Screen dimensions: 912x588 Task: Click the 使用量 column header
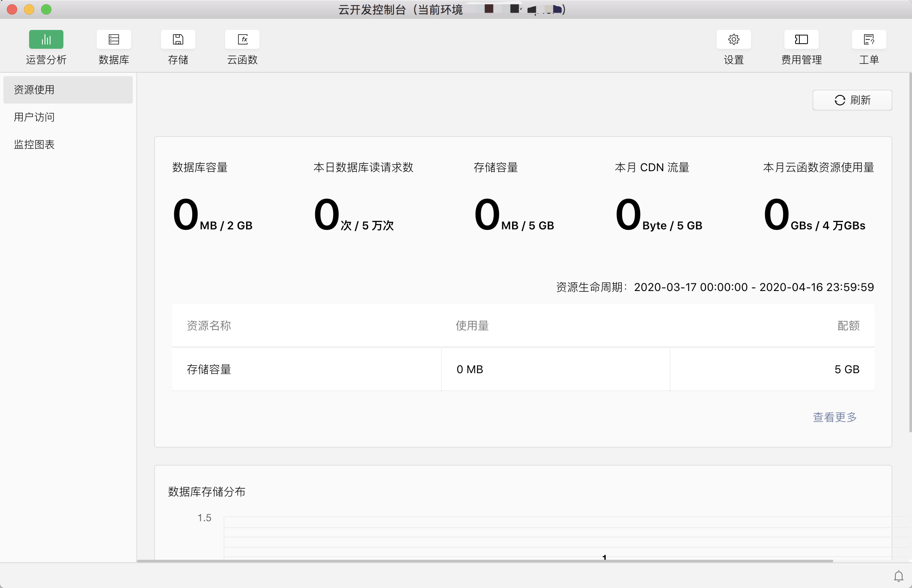click(x=472, y=326)
